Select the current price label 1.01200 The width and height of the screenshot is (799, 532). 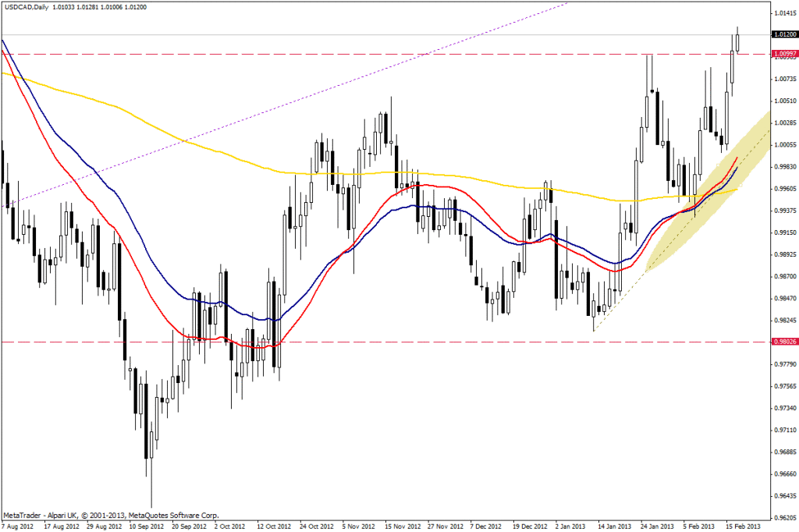[x=783, y=35]
